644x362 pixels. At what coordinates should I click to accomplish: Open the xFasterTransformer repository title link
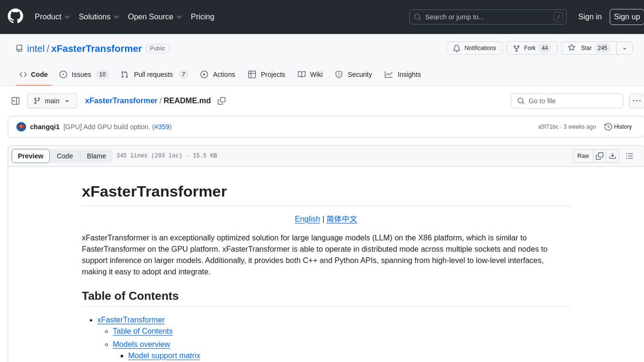click(x=97, y=48)
